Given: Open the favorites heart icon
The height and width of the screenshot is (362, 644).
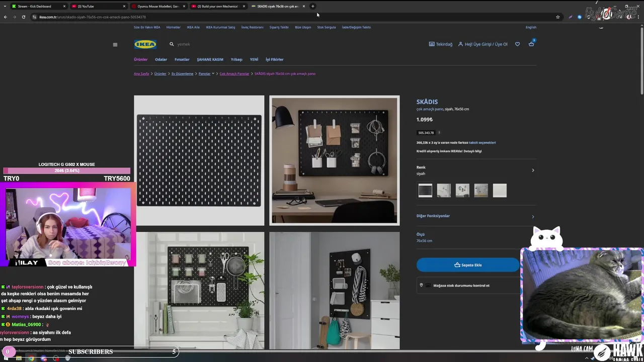Looking at the screenshot, I should pos(517,44).
